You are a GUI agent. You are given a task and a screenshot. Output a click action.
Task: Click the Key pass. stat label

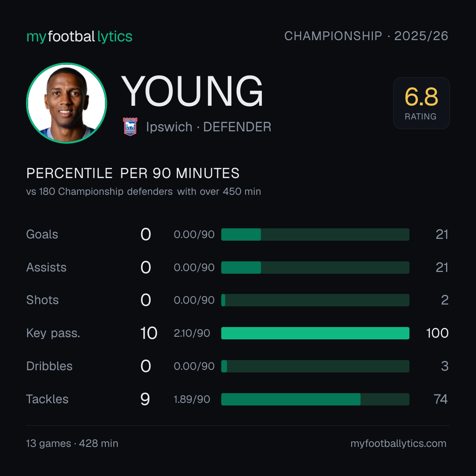53,333
